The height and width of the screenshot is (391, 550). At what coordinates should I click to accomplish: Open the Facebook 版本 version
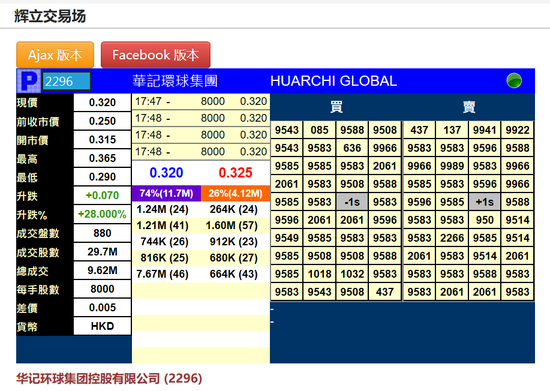(x=156, y=55)
